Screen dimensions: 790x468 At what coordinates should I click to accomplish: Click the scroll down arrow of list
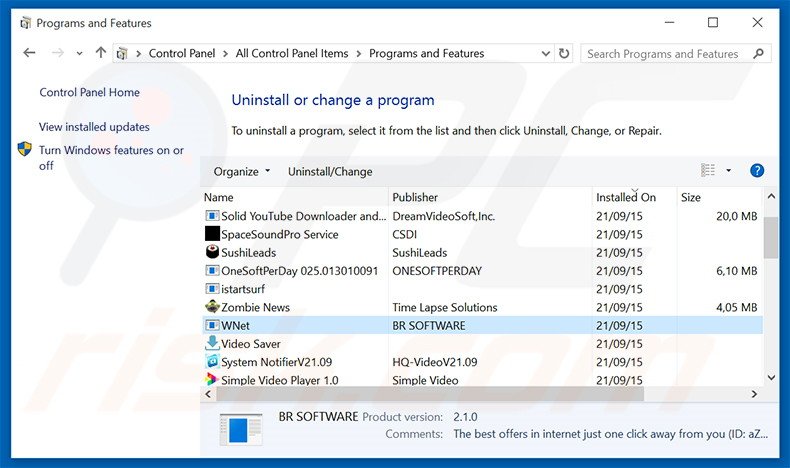771,377
